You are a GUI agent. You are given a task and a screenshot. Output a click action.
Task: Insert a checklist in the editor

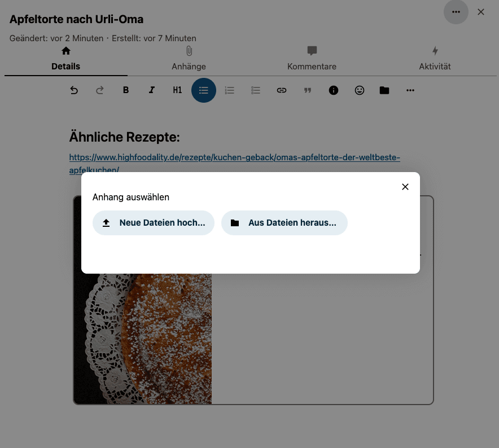point(256,90)
